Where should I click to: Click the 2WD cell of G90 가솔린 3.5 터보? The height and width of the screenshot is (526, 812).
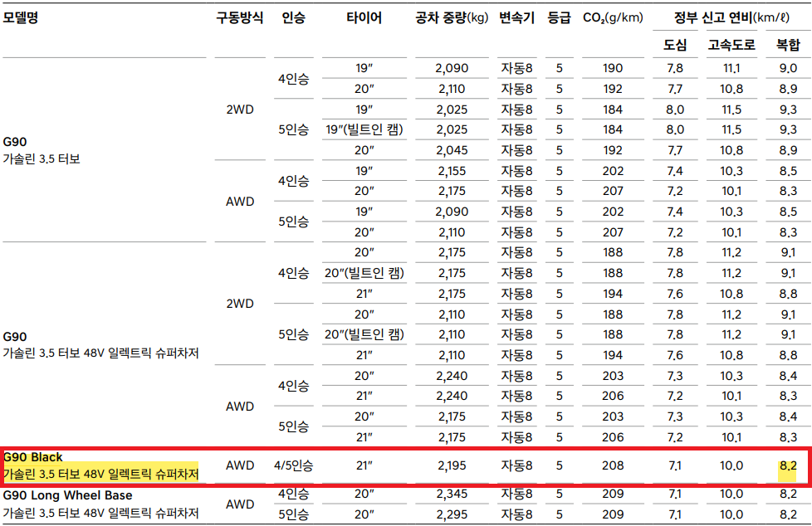(x=240, y=110)
